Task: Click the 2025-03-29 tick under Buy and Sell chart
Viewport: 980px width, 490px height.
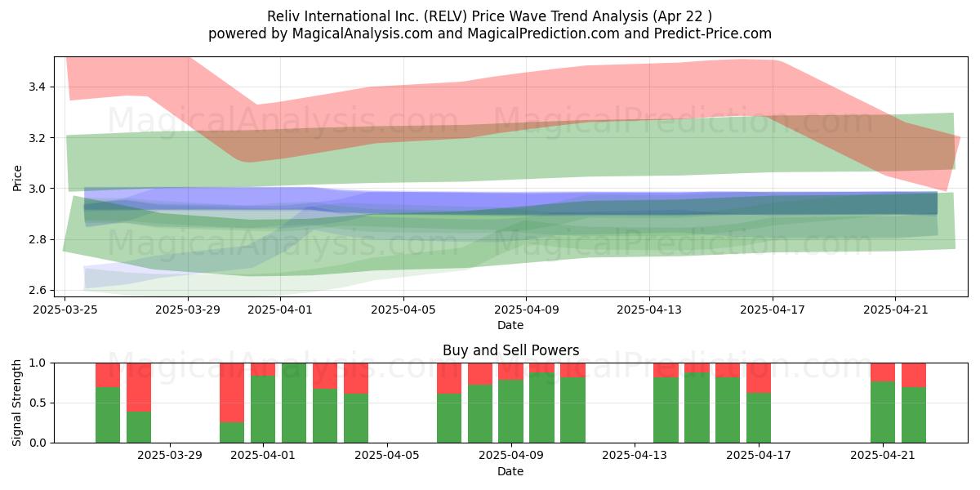Action: [171, 457]
